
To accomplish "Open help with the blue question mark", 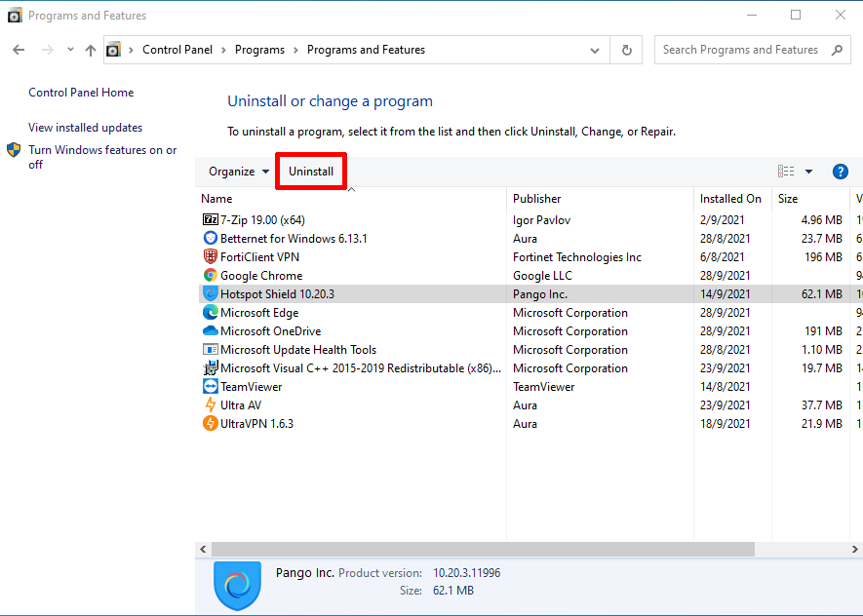I will [x=840, y=172].
